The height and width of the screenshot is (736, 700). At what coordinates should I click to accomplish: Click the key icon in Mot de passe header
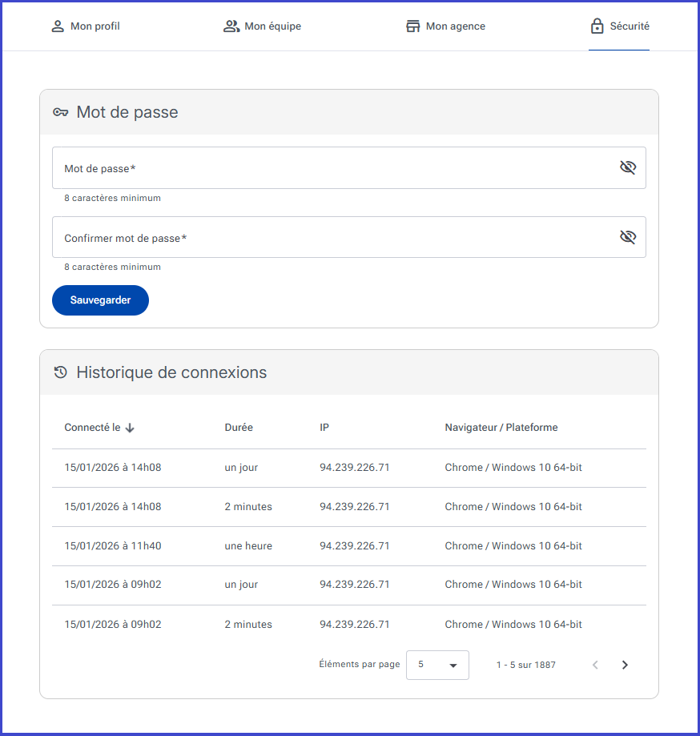pyautogui.click(x=61, y=112)
